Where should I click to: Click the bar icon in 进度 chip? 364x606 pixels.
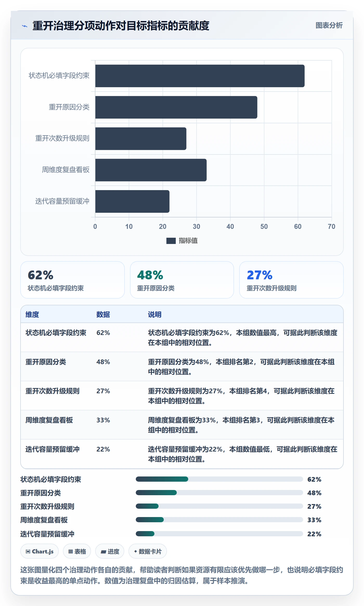coord(103,552)
